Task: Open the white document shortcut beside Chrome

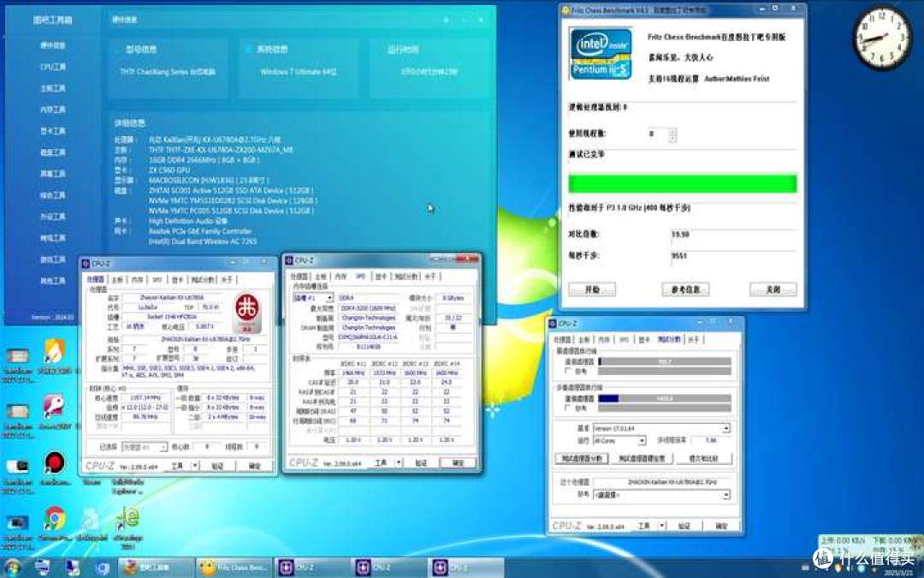Action: (91, 519)
